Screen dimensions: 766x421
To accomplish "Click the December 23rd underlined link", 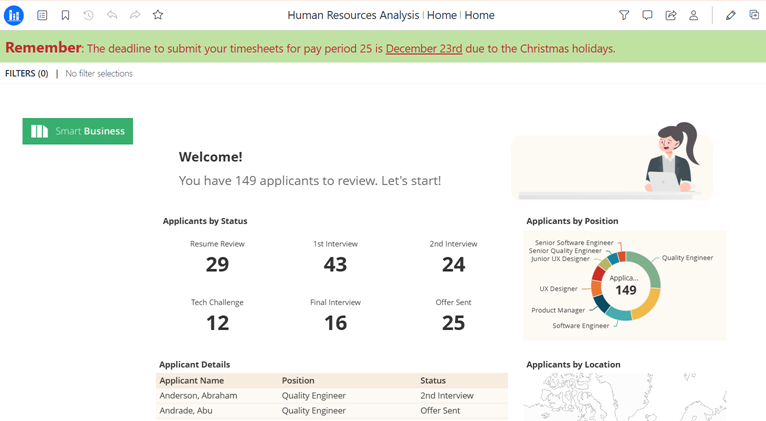I will pyautogui.click(x=423, y=48).
